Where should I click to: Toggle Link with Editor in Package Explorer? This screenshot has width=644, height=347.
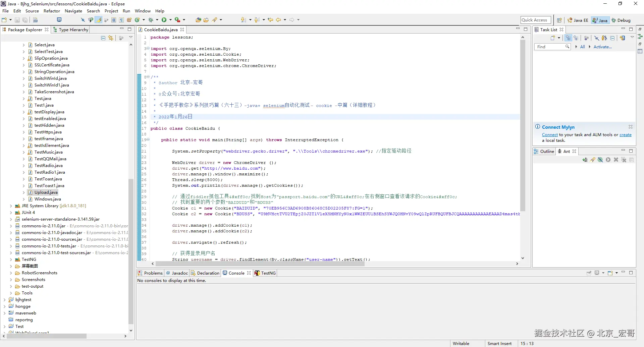pyautogui.click(x=111, y=38)
